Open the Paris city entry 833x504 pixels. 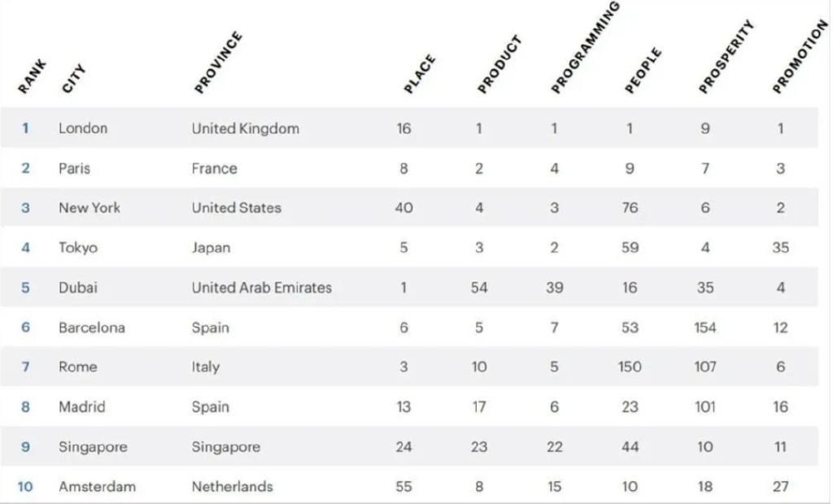[x=74, y=168]
